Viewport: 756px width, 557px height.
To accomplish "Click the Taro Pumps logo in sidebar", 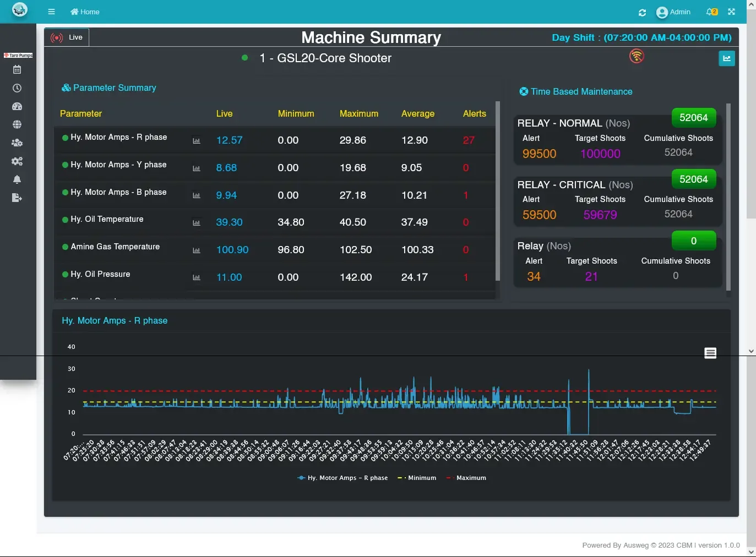I will pyautogui.click(x=18, y=55).
